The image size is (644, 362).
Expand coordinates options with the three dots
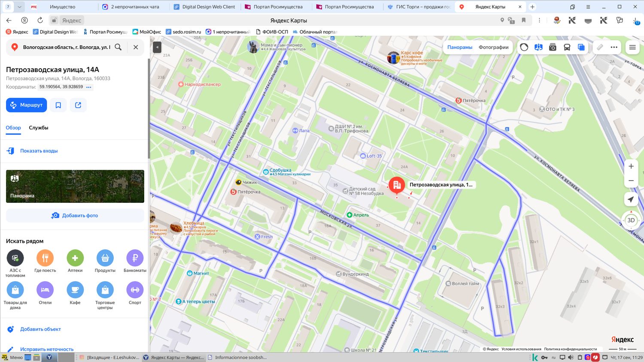pos(89,87)
